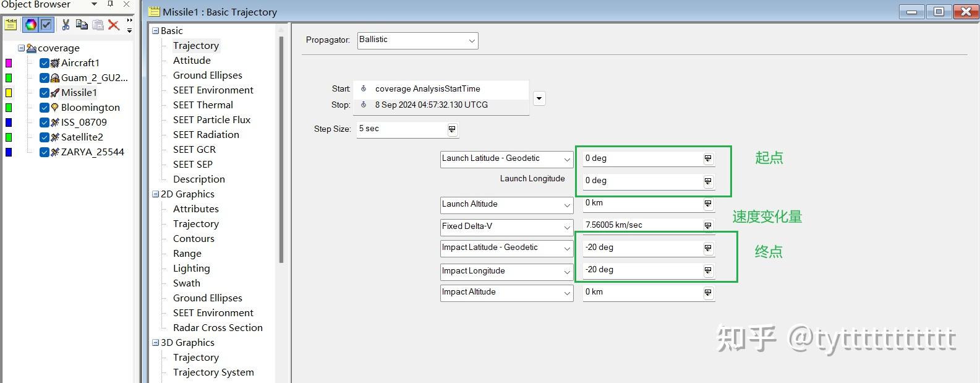Click the time interval options arrow button

539,98
